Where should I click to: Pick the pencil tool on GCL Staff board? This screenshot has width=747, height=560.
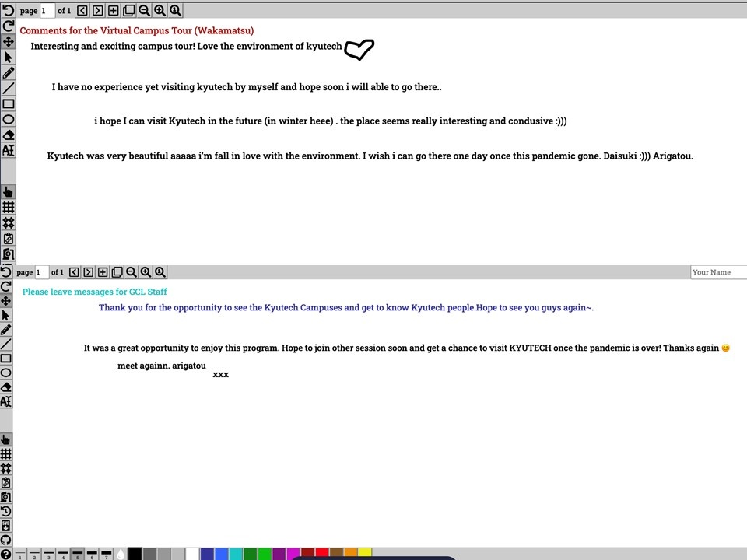[x=5, y=330]
